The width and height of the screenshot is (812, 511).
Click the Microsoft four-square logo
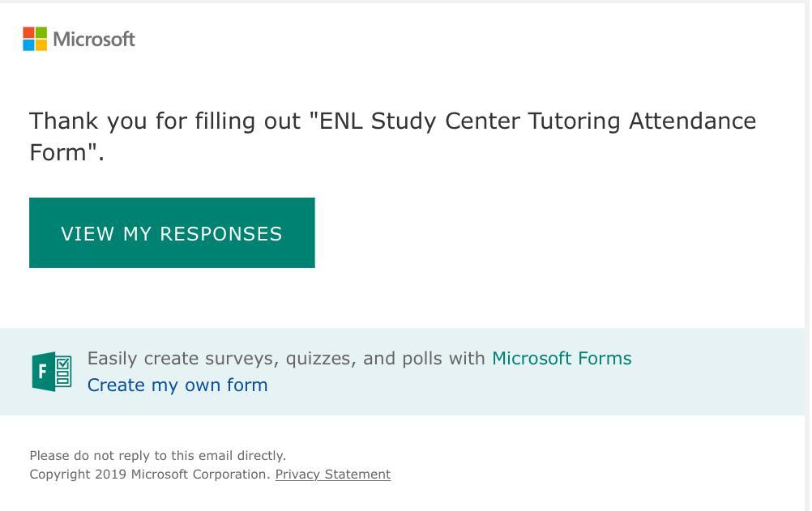point(35,39)
